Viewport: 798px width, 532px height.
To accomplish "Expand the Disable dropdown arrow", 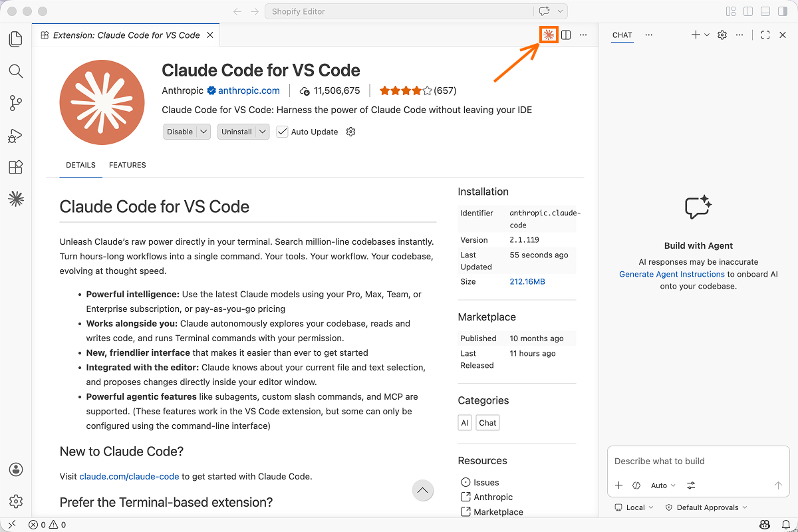I will (203, 131).
